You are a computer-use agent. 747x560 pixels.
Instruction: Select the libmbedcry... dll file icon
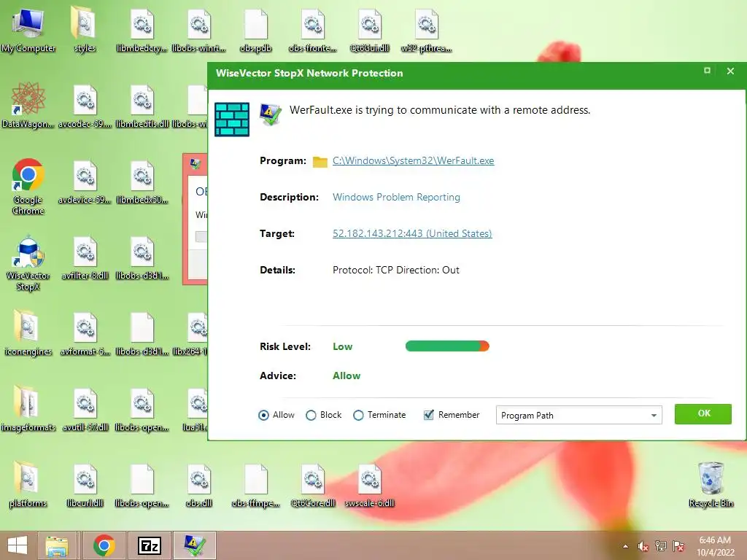coord(142,29)
